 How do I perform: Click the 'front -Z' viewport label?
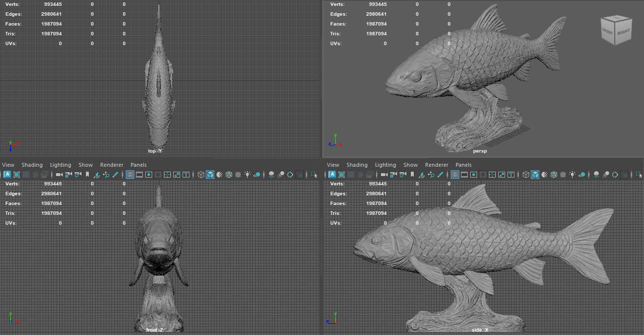pyautogui.click(x=154, y=330)
